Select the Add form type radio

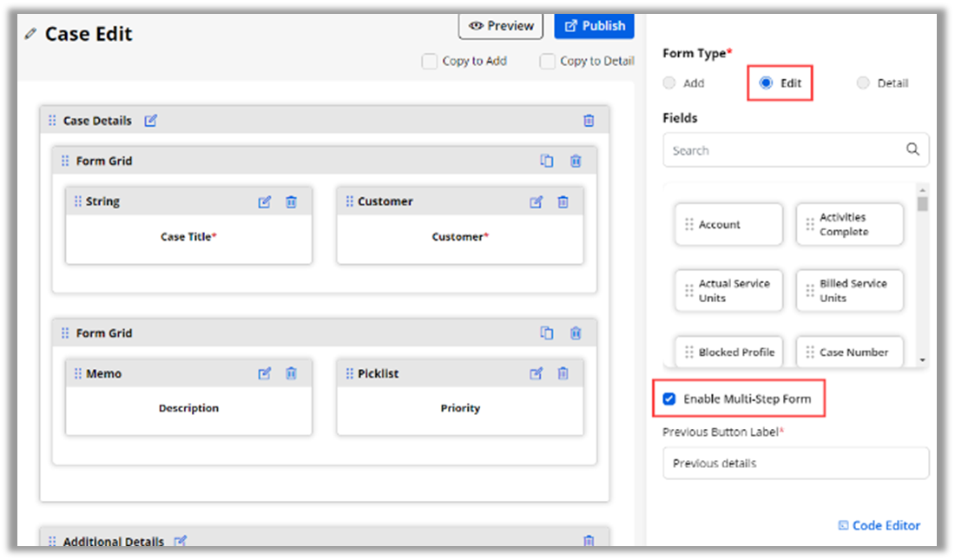pos(669,83)
